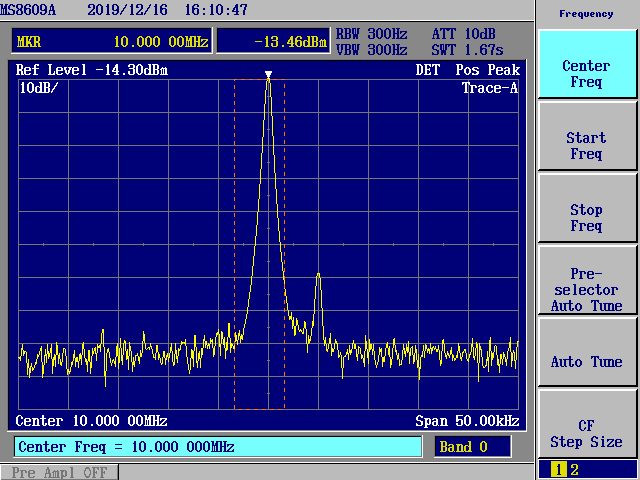Select the Center Freq softkey

pos(587,64)
